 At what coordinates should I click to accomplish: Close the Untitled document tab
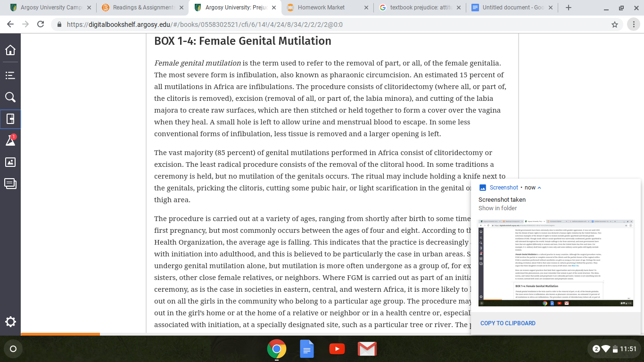click(x=552, y=8)
